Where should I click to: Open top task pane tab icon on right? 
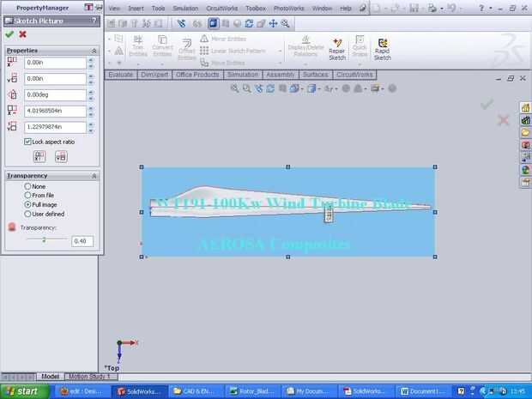[525, 108]
